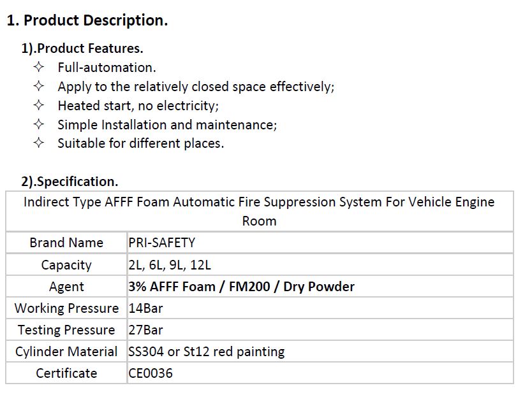Click the "27Bar" testing pressure value
Screen dimensions: 532x395
click(145, 330)
